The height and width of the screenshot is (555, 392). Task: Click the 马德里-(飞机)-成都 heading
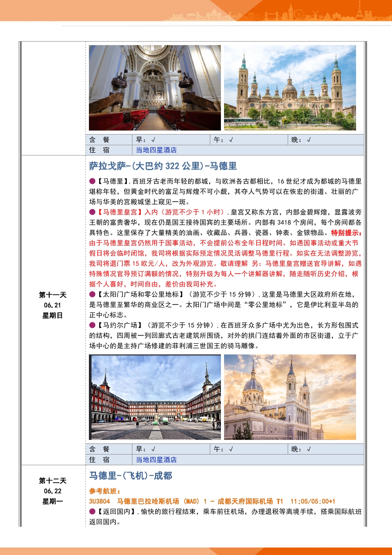click(130, 476)
